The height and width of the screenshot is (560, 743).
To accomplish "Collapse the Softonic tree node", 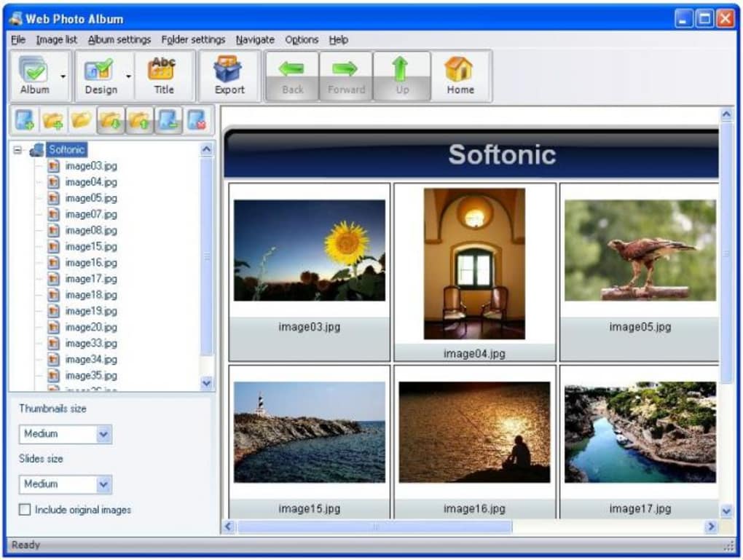I will [17, 150].
